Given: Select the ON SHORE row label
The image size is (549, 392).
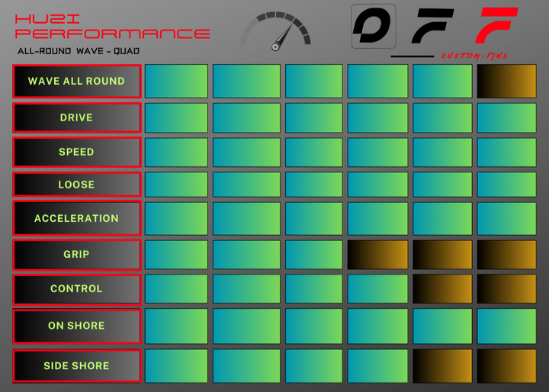Looking at the screenshot, I should click(x=76, y=326).
